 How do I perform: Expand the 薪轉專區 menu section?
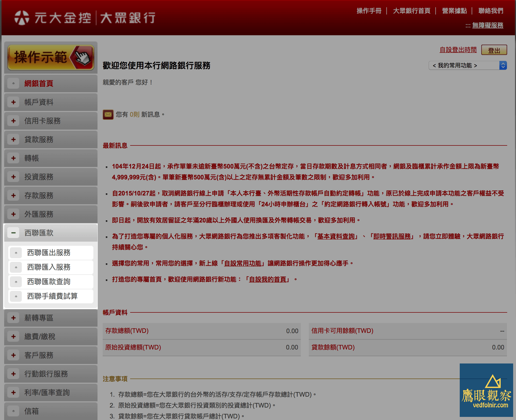point(51,318)
